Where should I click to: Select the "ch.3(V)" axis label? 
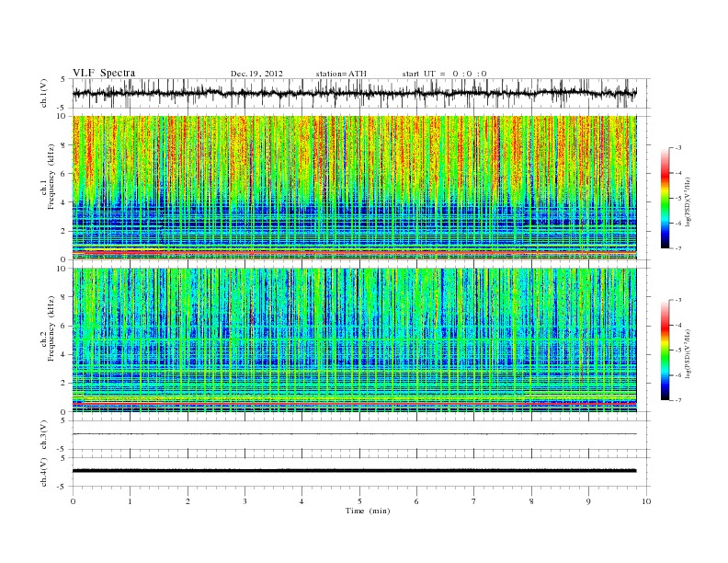pos(44,435)
